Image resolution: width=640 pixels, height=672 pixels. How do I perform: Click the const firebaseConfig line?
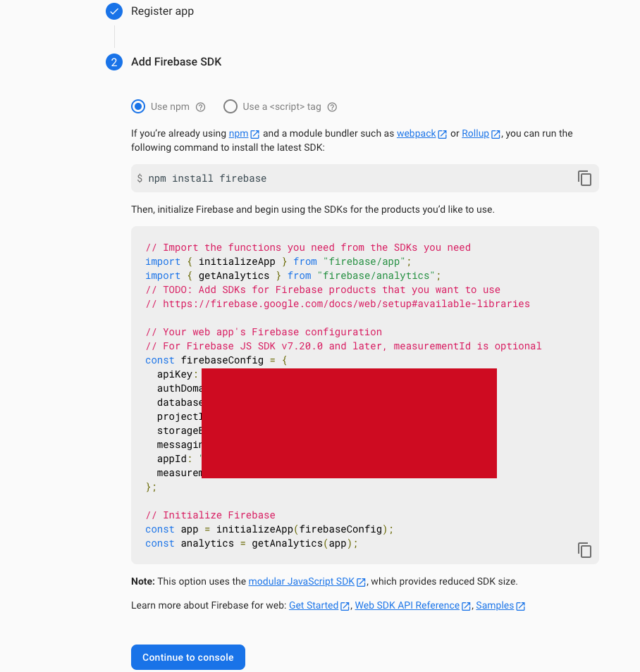coord(216,360)
